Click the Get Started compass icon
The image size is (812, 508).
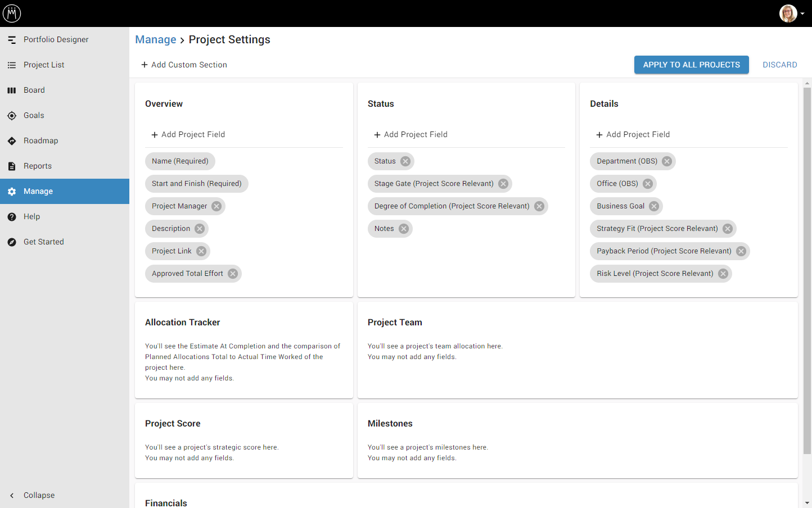(x=12, y=242)
